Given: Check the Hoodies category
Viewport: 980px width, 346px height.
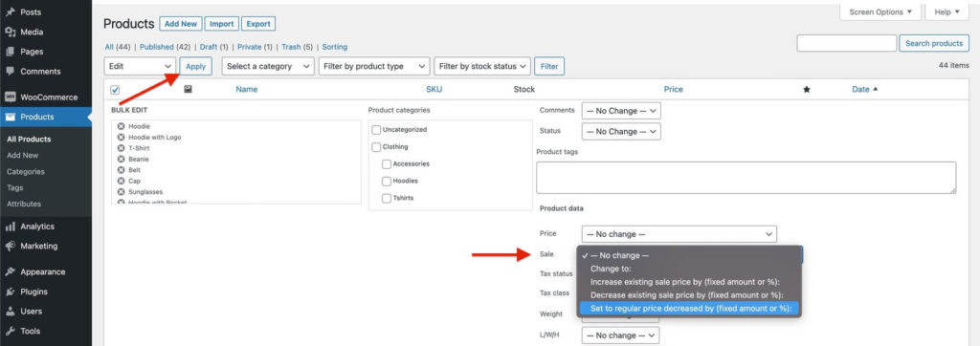Looking at the screenshot, I should [387, 181].
